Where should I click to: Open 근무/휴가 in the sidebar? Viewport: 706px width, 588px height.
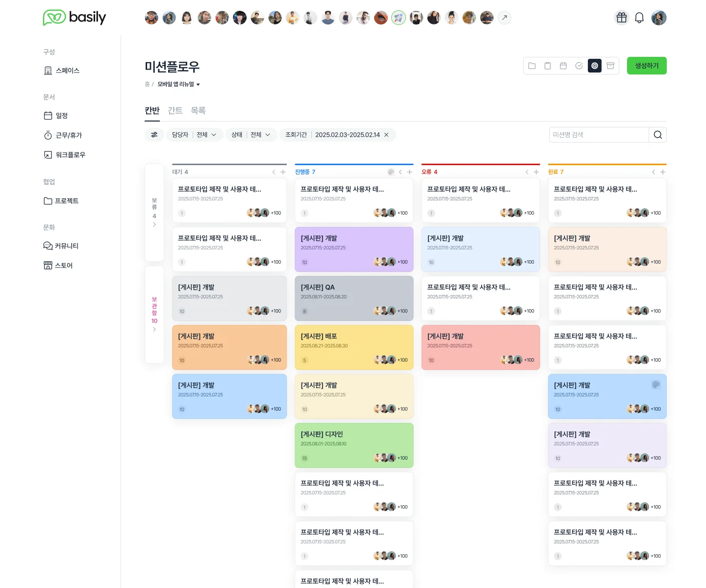pos(63,135)
